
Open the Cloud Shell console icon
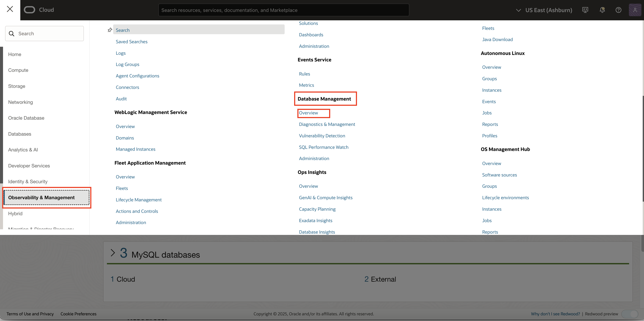[x=585, y=10]
